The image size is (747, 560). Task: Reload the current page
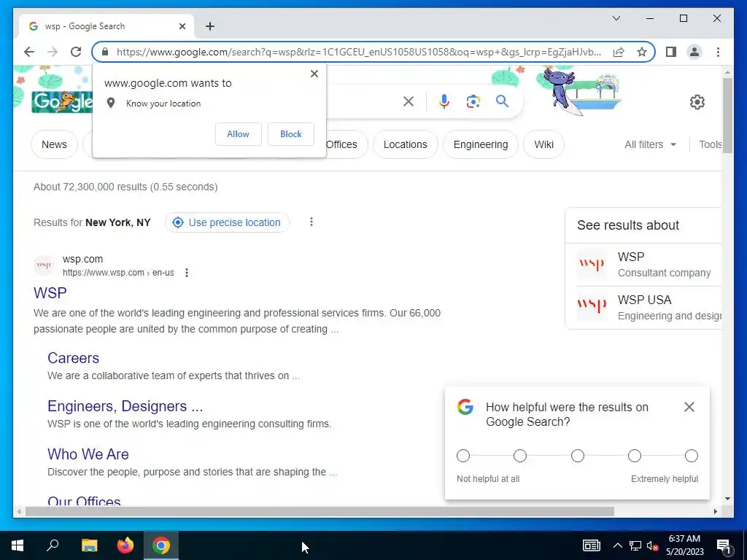pyautogui.click(x=76, y=52)
